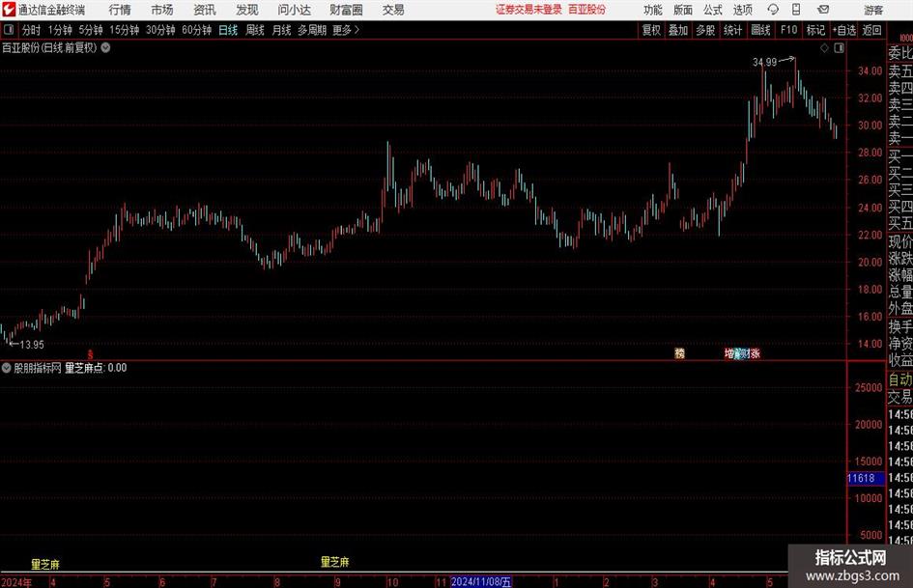Toggle the right info panel icon above chart

point(839,48)
